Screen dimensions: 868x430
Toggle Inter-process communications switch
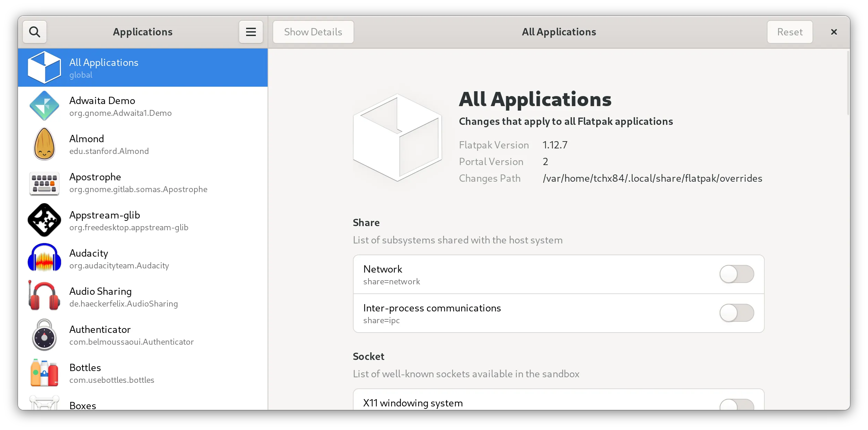(737, 313)
